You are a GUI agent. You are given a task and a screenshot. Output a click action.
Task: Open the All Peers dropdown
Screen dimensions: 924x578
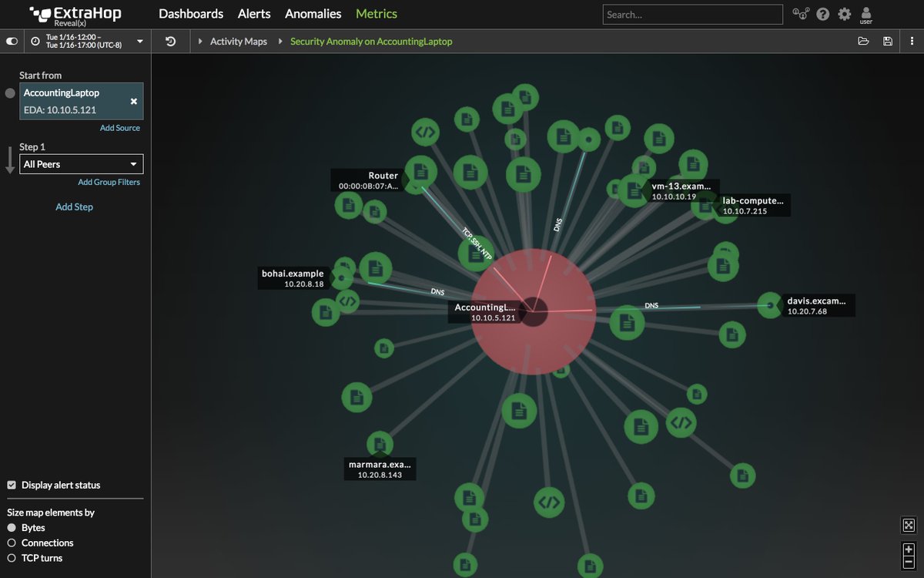click(x=82, y=164)
